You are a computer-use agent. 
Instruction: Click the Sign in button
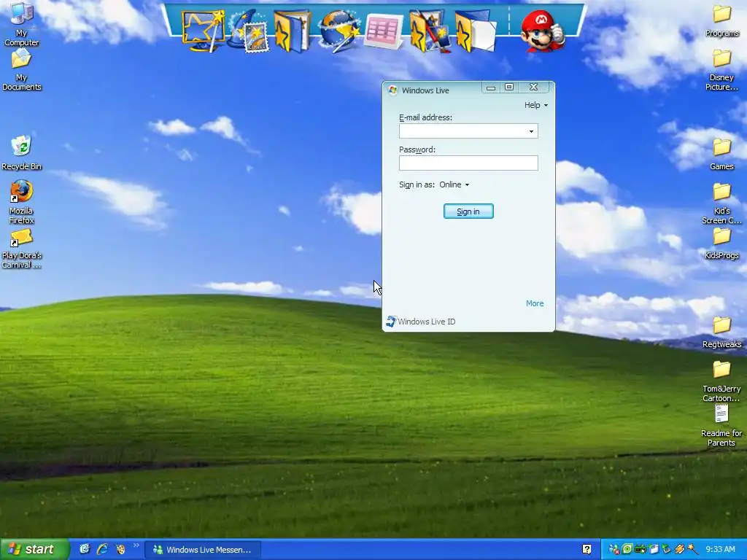(x=468, y=211)
